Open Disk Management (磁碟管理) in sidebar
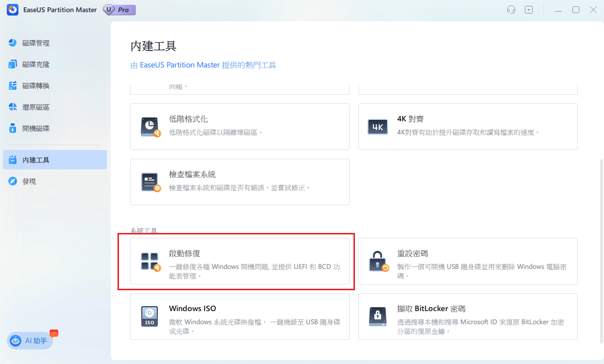 coord(36,43)
